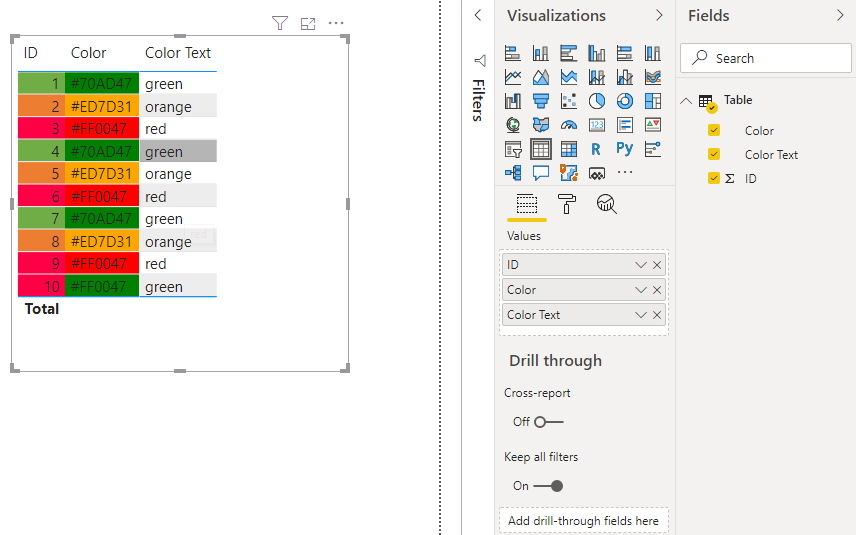Select the line chart visual
This screenshot has width=856, height=535.
coord(513,77)
